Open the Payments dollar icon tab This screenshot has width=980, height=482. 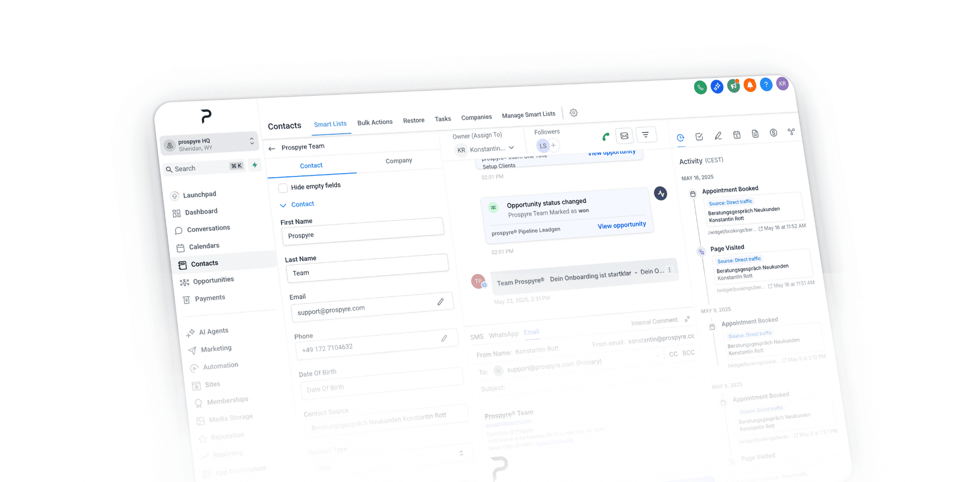click(773, 133)
